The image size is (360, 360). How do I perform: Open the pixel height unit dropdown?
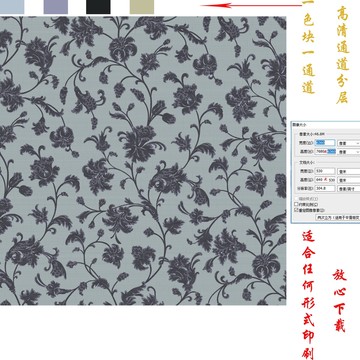coord(349,152)
